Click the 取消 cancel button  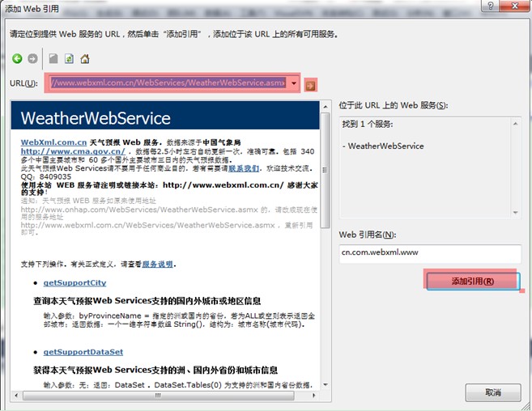pos(492,392)
